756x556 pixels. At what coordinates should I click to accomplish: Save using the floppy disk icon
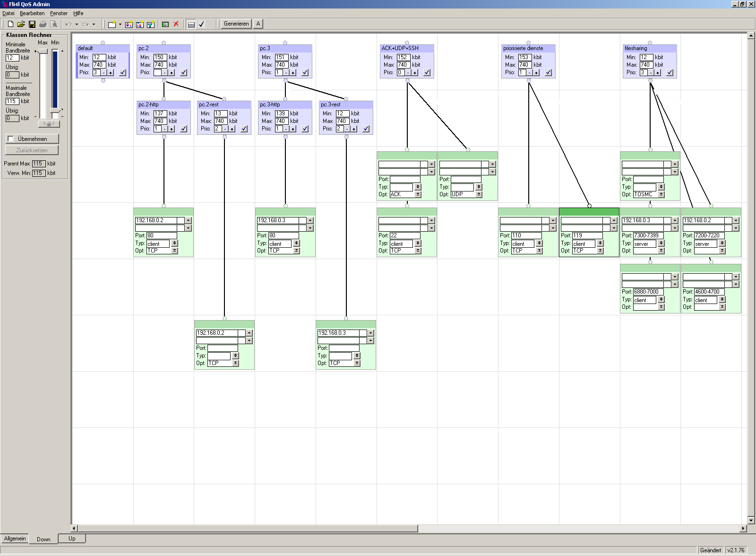32,24
